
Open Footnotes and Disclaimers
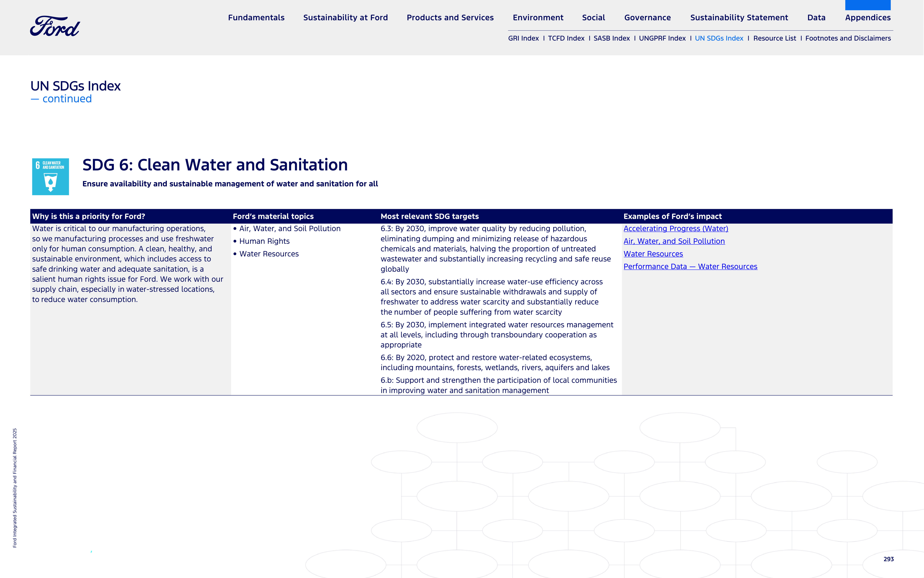point(848,38)
